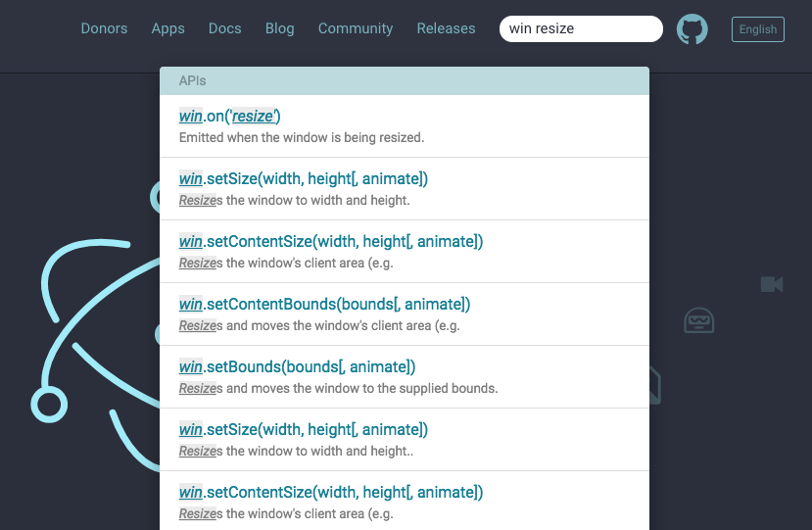Open the Apps nav link

tap(167, 28)
